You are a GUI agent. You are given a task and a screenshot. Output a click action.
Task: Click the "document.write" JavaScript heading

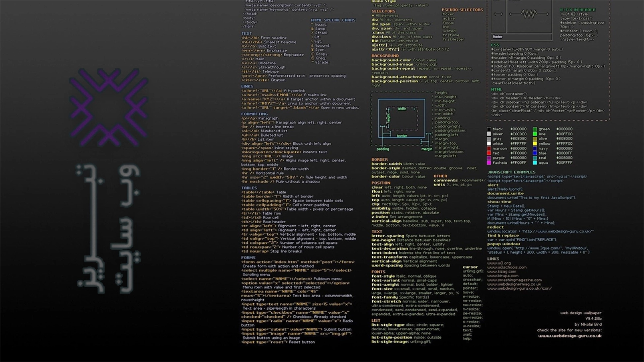[506, 193]
